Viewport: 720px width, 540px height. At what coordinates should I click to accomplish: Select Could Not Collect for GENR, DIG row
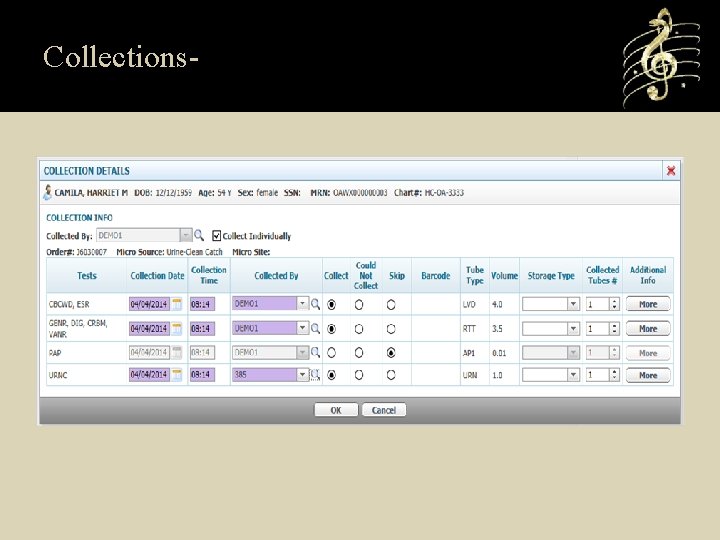tap(359, 329)
